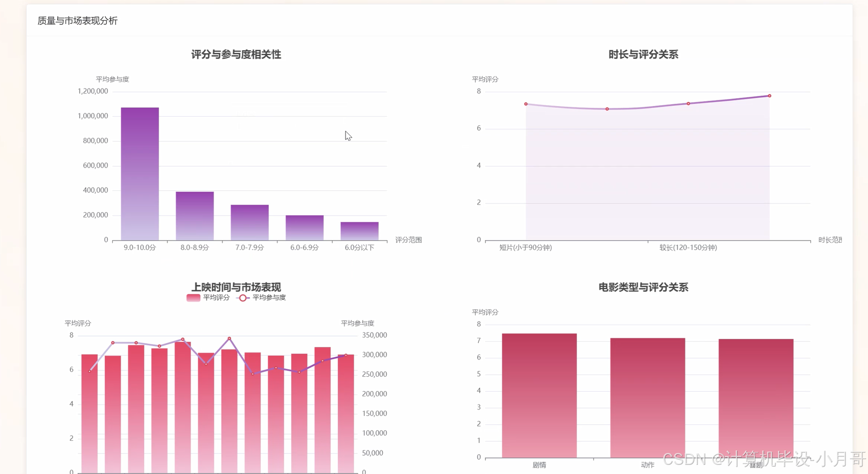The image size is (868, 474).
Task: Click the 短片(小于90分钟) data point on line
Action: [526, 104]
